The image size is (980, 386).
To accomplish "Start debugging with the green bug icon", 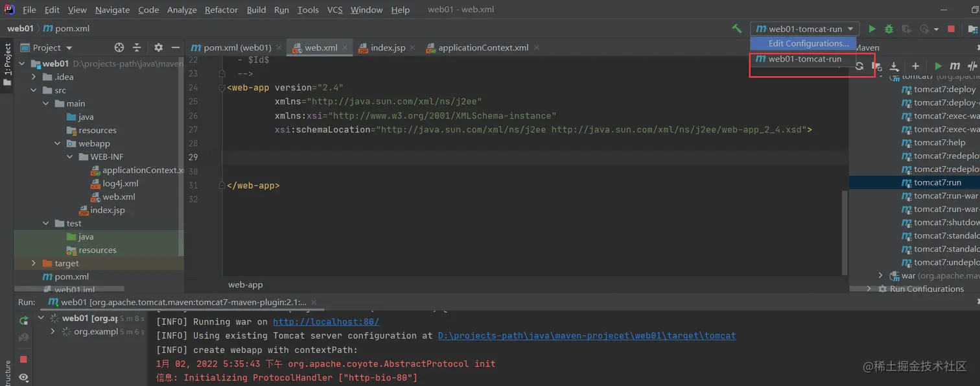I will point(889,29).
